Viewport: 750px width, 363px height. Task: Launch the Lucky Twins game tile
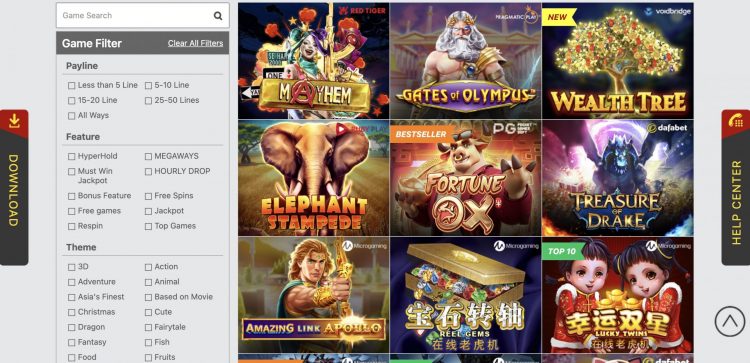(618, 295)
